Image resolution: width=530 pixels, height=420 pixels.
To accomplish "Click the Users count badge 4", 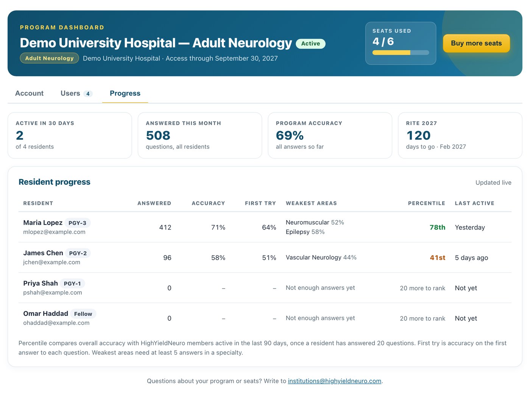I will (x=88, y=94).
